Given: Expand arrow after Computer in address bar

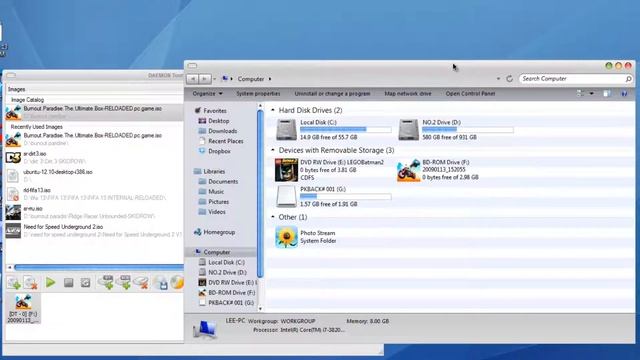Looking at the screenshot, I should pos(270,79).
